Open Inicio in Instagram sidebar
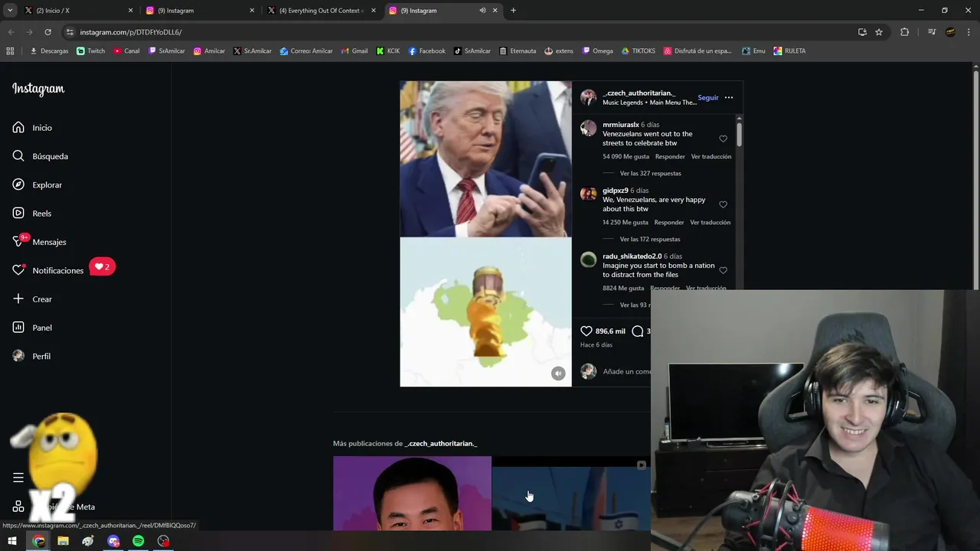Viewport: 980px width, 551px height. click(32, 128)
